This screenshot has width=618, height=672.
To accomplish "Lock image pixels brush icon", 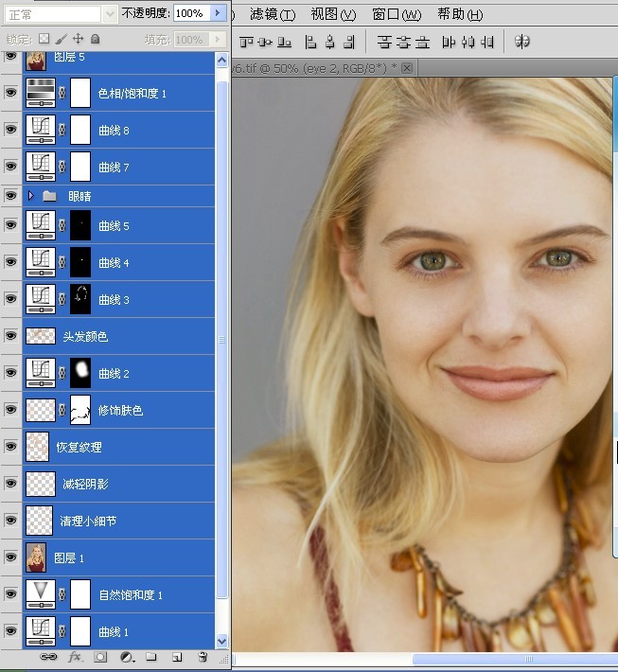I will (61, 39).
